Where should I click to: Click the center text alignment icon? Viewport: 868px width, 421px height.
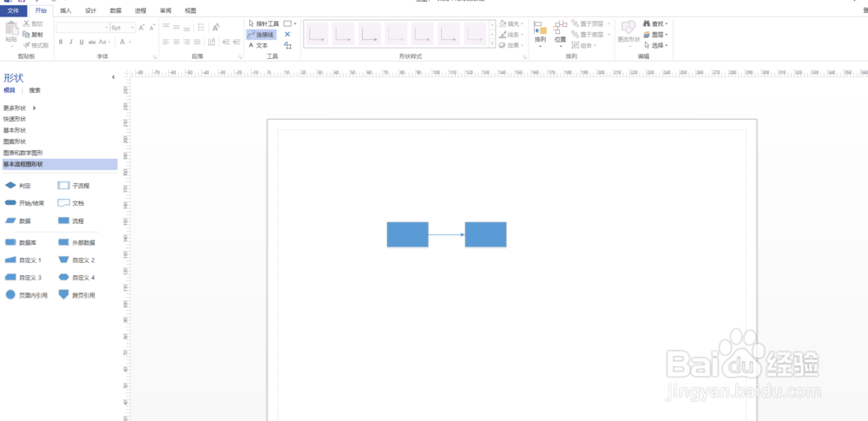(176, 42)
